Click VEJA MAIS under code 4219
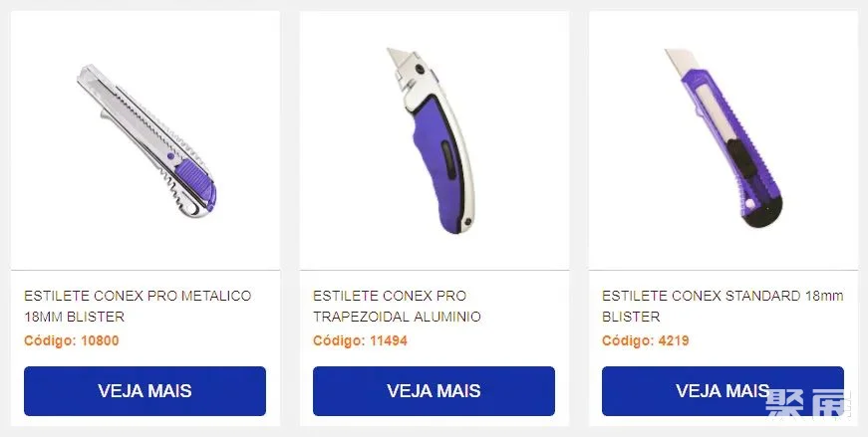868x437 pixels. pyautogui.click(x=723, y=391)
